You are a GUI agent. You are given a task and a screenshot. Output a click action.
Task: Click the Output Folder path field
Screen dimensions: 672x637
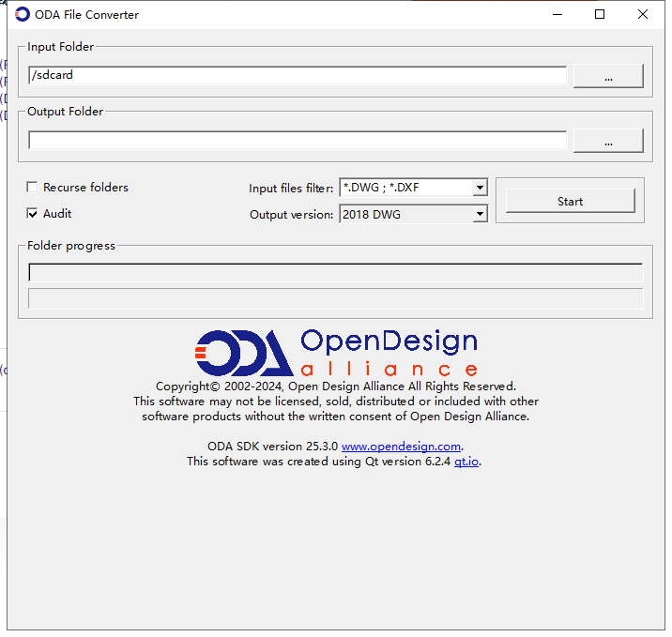tap(298, 140)
